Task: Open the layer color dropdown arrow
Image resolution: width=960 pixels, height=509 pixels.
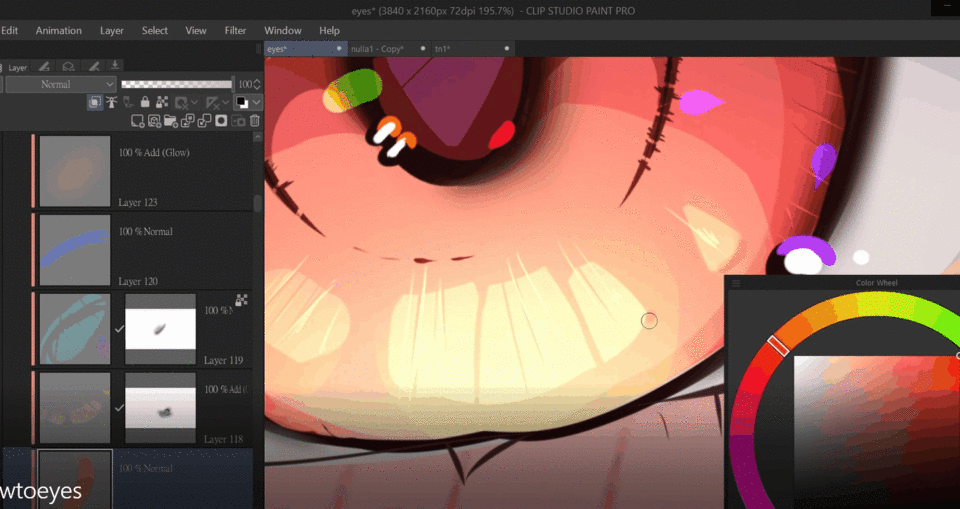Action: [257, 102]
